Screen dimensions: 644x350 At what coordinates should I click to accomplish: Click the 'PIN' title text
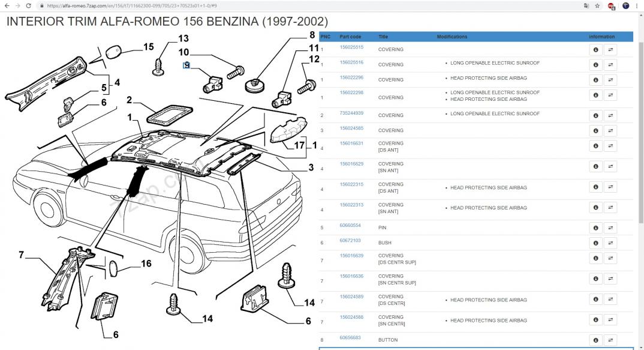point(382,228)
